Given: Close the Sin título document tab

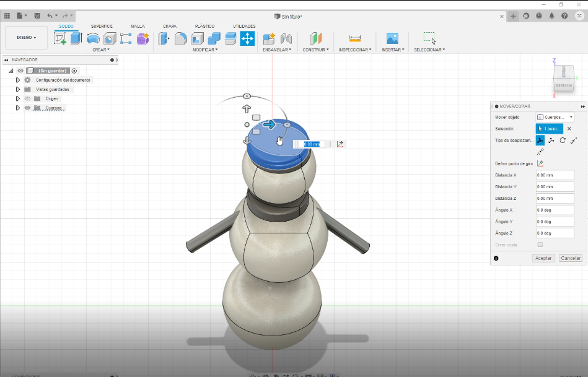Looking at the screenshot, I should click(x=502, y=17).
